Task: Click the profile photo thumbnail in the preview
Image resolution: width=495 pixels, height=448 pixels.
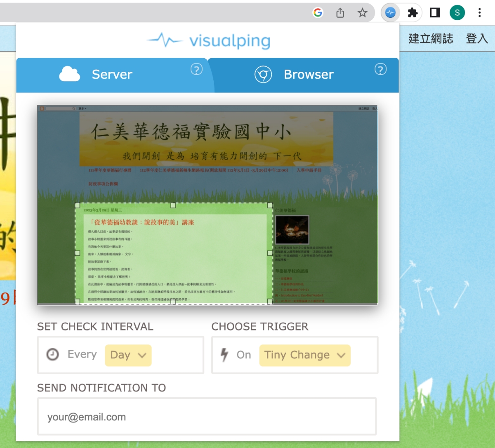Action: (x=292, y=229)
